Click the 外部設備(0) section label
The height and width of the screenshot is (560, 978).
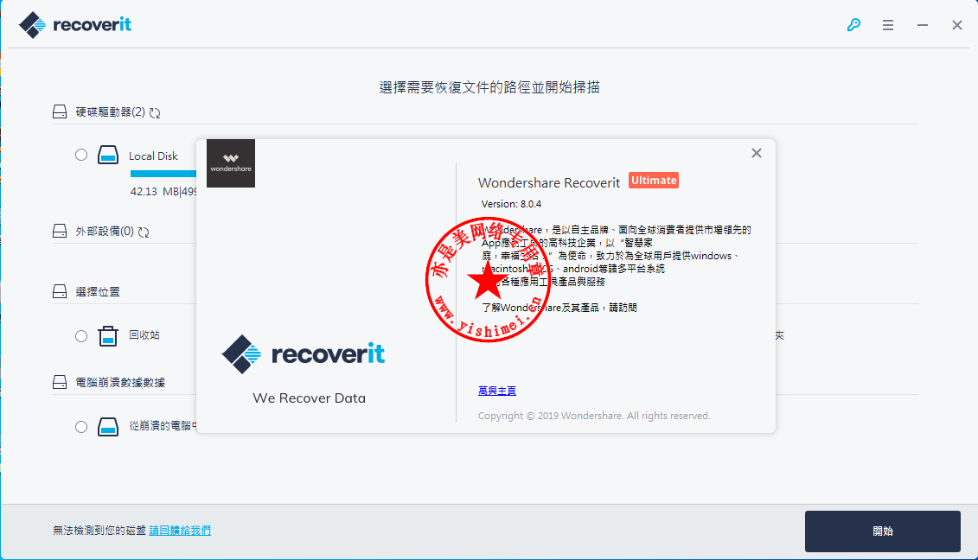click(105, 231)
